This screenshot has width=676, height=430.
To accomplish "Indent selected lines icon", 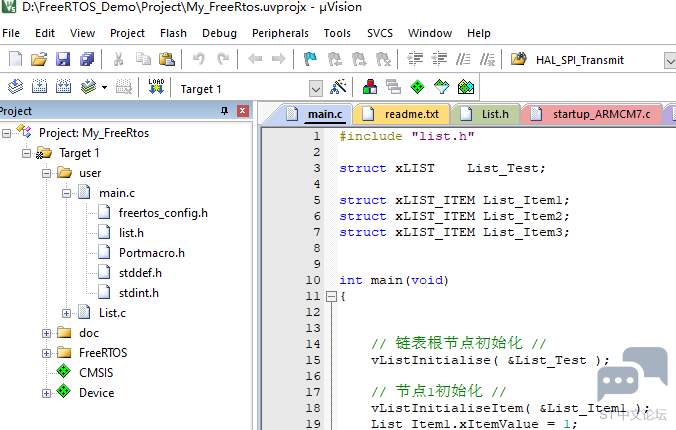I will tap(416, 59).
